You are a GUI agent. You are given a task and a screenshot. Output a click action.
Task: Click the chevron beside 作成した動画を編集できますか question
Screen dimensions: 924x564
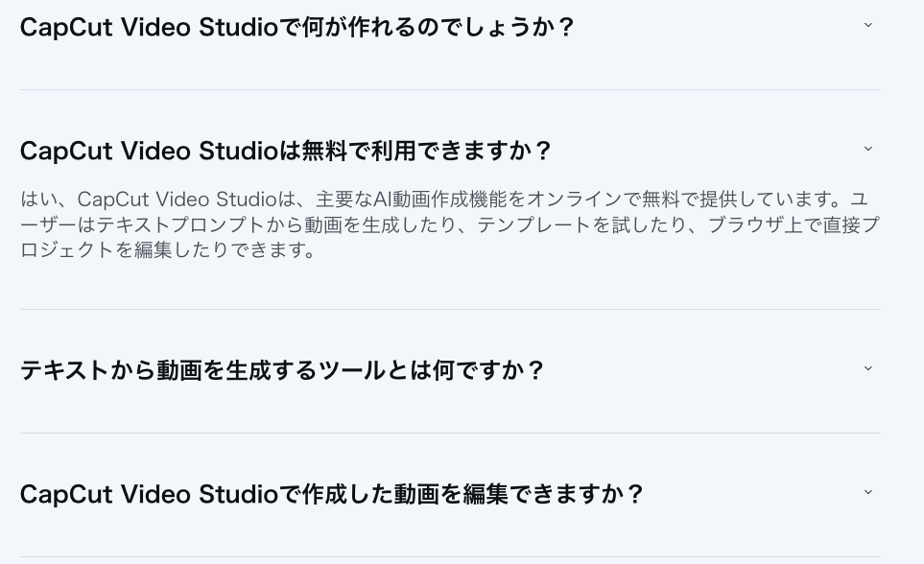pyautogui.click(x=867, y=493)
